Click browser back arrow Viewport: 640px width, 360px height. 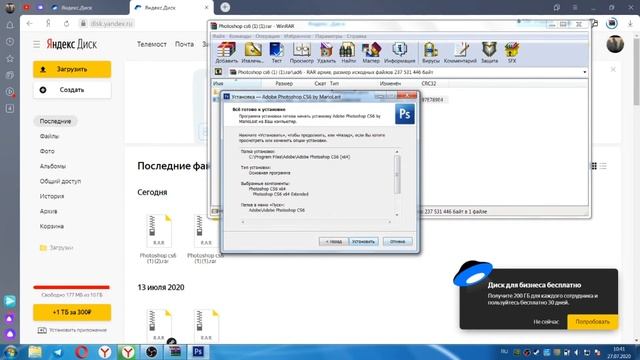click(x=29, y=24)
